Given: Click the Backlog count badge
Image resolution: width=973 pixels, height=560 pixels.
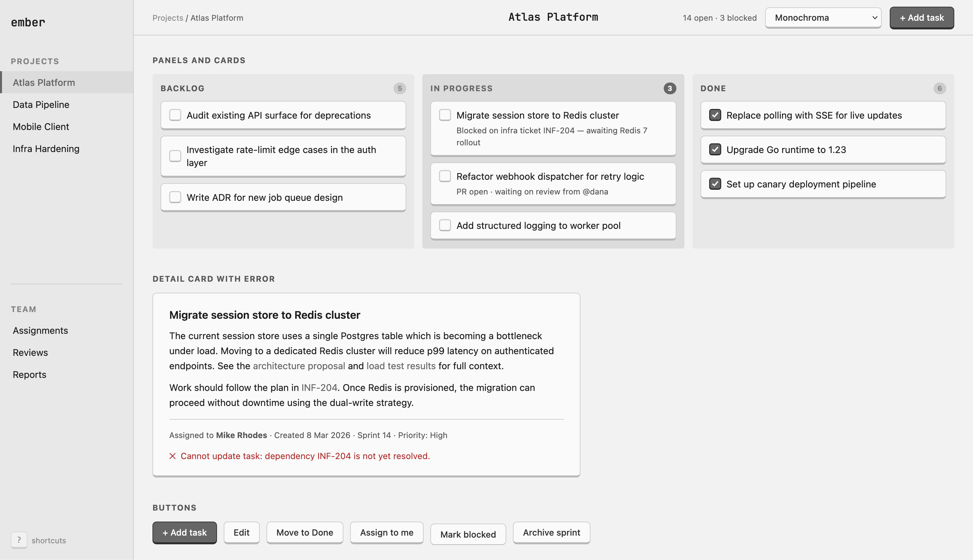Looking at the screenshot, I should tap(400, 89).
